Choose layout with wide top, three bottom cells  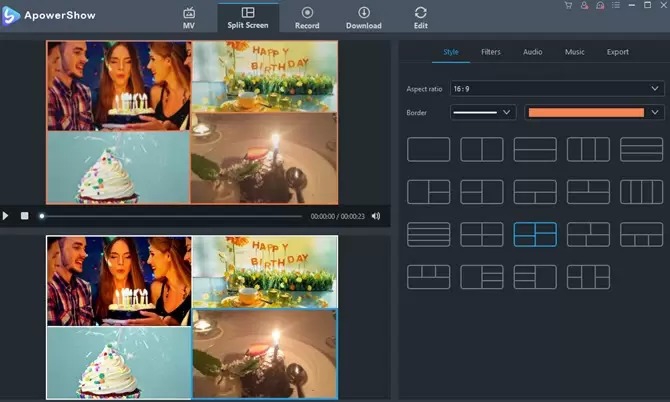tap(641, 234)
